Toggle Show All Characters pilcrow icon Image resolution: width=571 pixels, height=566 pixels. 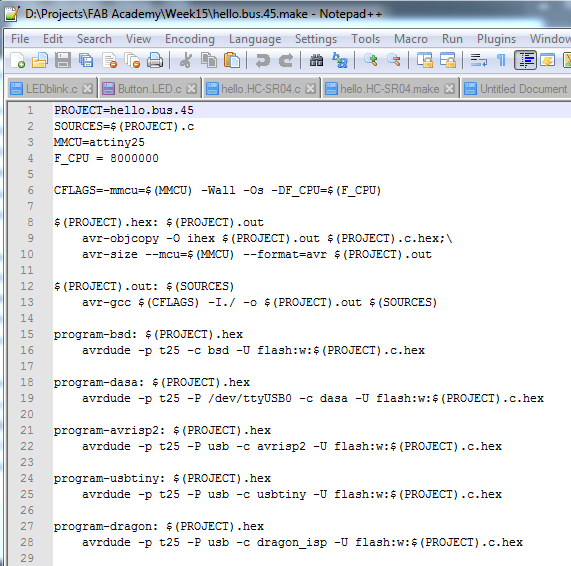pyautogui.click(x=501, y=60)
